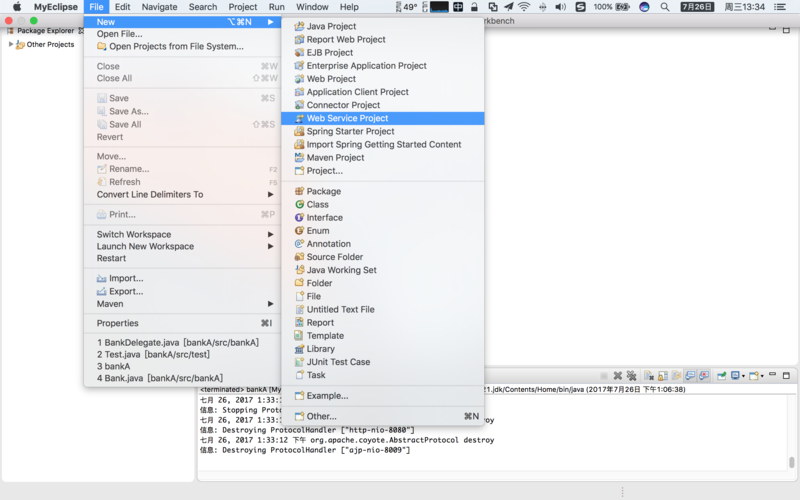Add a new Source Folder
Image resolution: width=800 pixels, height=500 pixels.
[x=382, y=257]
